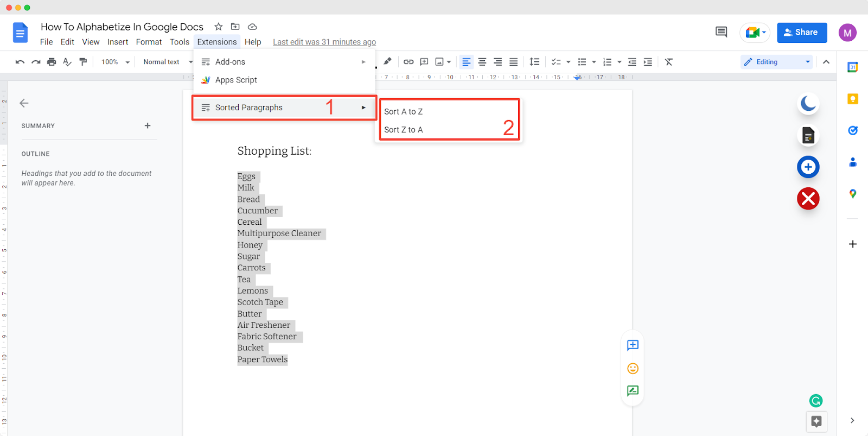Open the Edit menu
This screenshot has height=436, width=868.
(67, 42)
